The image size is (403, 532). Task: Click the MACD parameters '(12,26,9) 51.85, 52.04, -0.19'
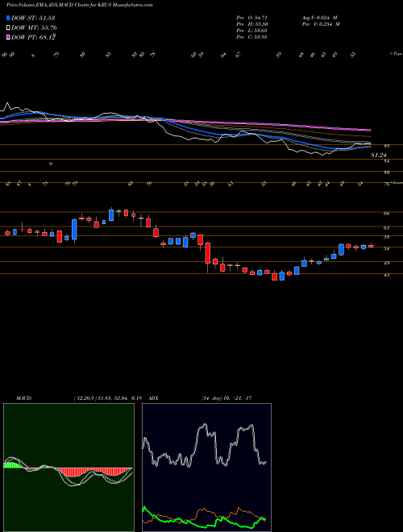click(109, 398)
